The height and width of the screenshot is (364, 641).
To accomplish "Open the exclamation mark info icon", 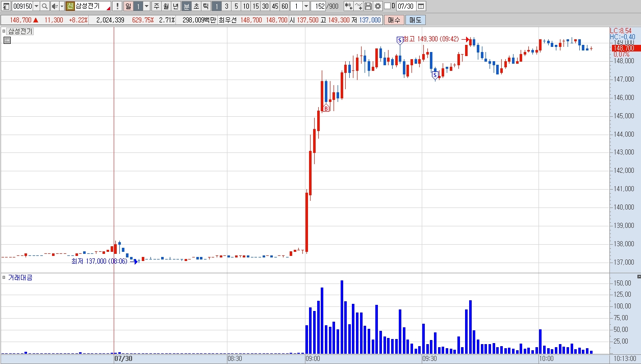I will 117,6.
